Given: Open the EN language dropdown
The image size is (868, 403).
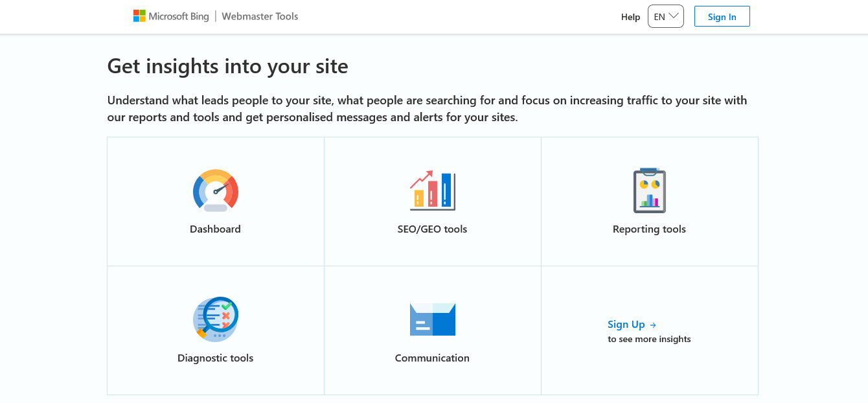Looking at the screenshot, I should 659,17.
